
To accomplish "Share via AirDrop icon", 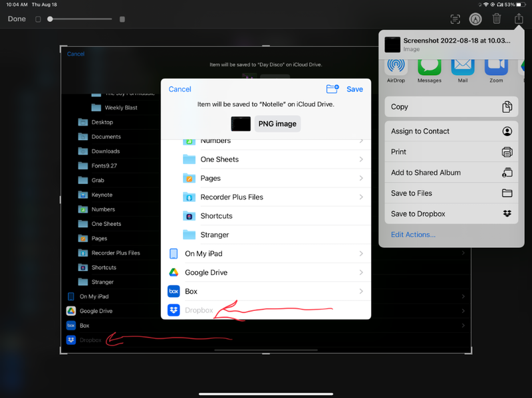I will tap(396, 67).
